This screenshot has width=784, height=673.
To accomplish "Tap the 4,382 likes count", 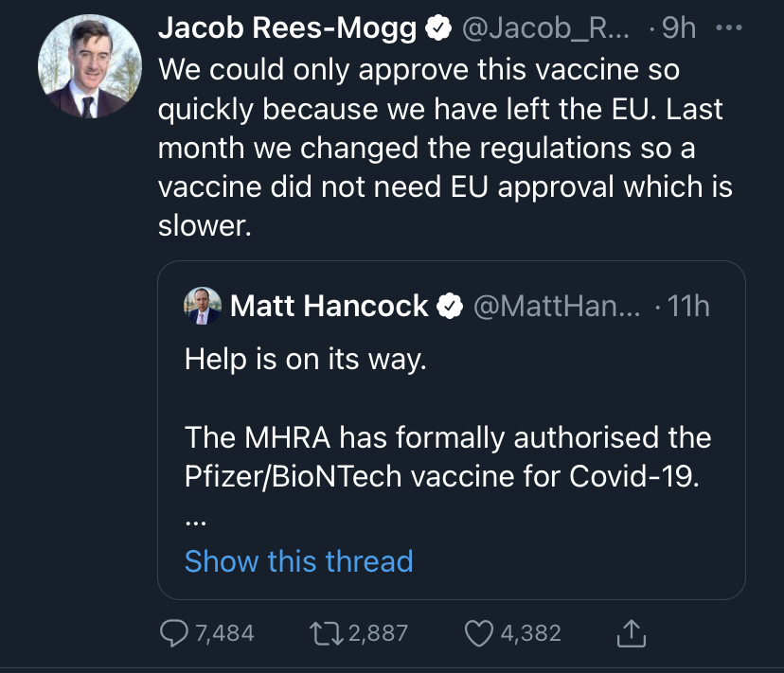I will [531, 633].
